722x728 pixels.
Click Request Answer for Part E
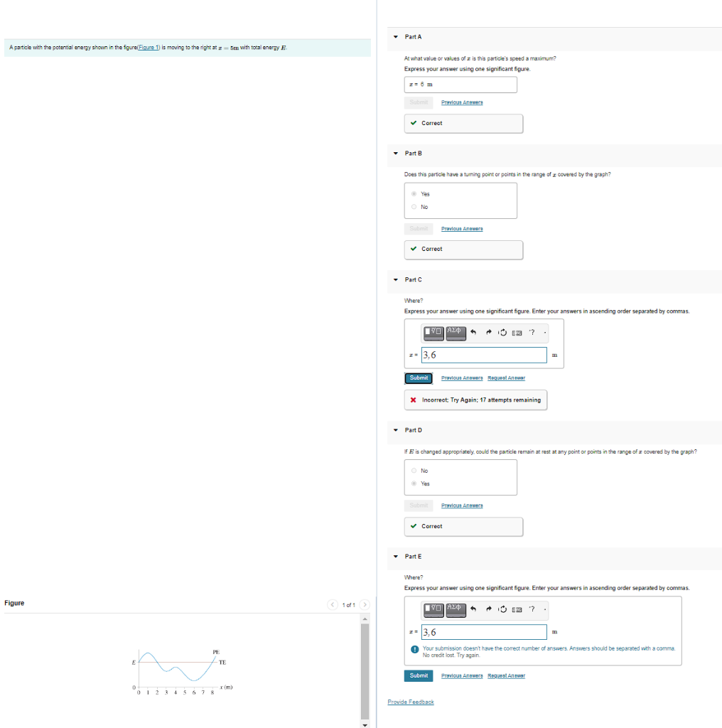tap(506, 675)
